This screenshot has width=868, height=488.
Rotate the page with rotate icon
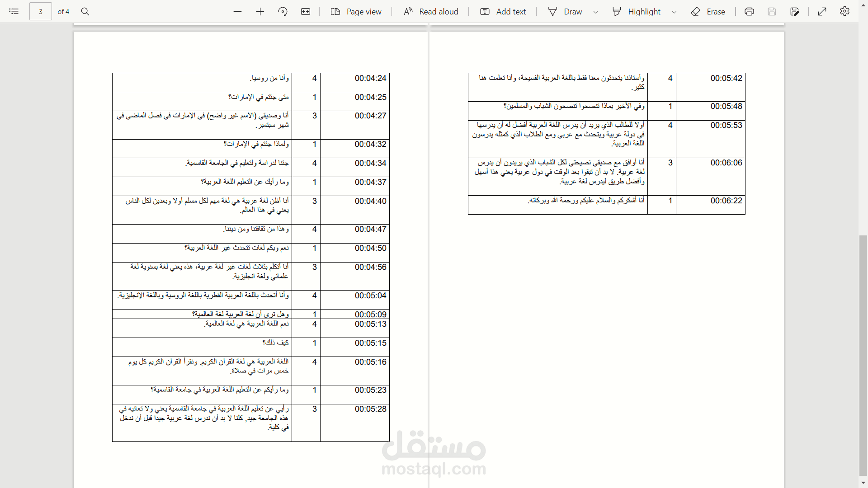(x=283, y=12)
